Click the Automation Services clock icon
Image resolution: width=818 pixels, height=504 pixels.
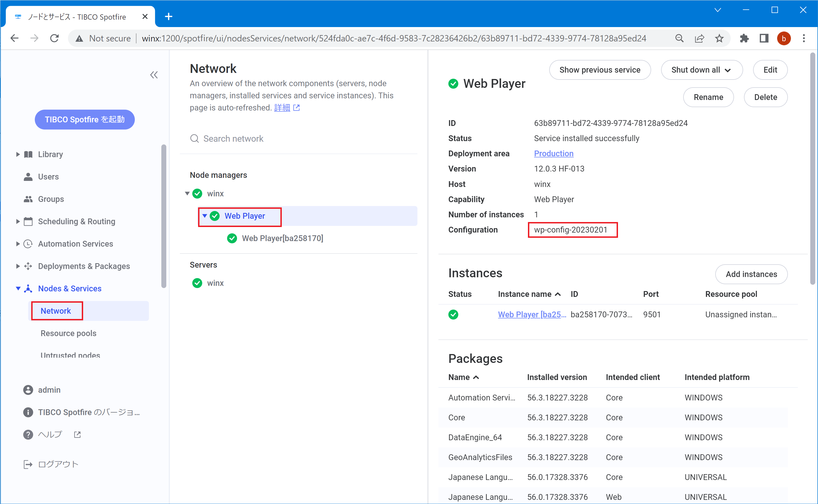pos(28,244)
